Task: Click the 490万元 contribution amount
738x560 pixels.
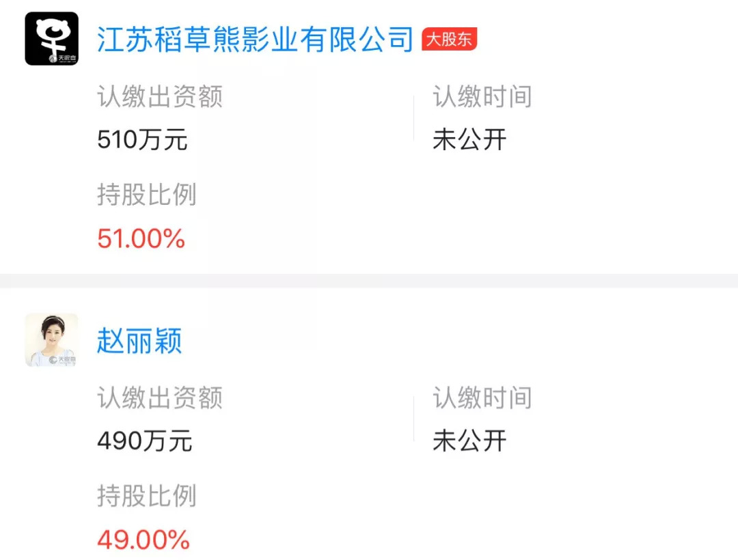Action: tap(144, 441)
